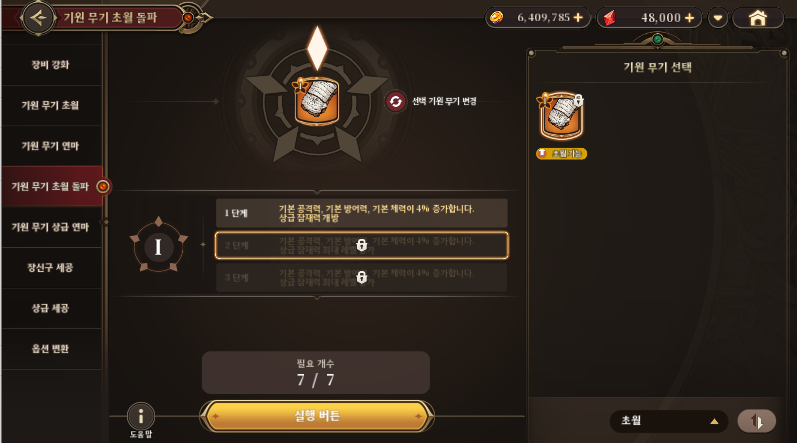Select the weapon thumbnail in 기원 무기 선택
The width and height of the screenshot is (797, 443).
561,116
